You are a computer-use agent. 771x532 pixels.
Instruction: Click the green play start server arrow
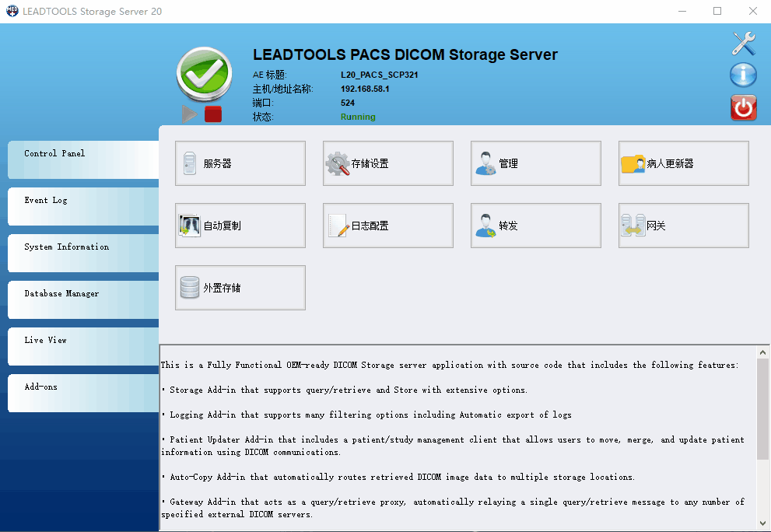(x=188, y=114)
